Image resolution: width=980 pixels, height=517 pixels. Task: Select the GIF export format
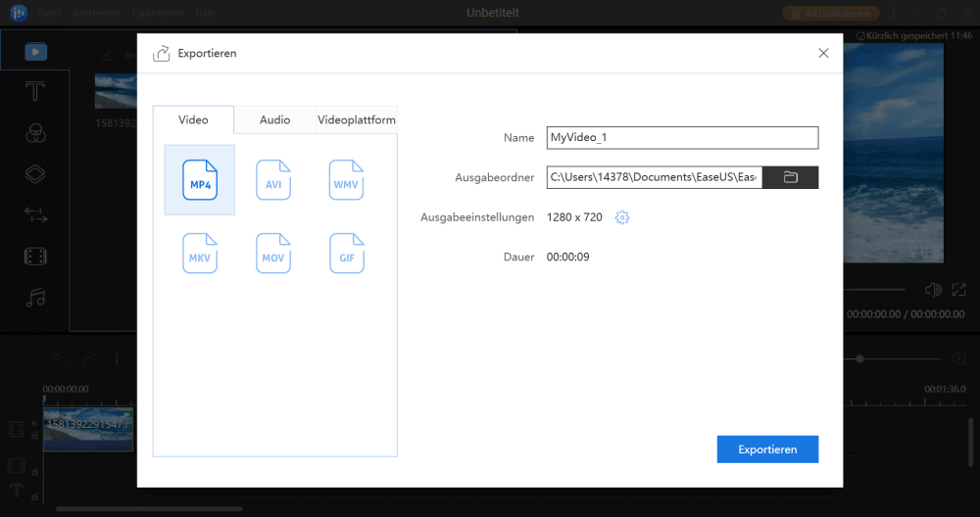pos(346,254)
